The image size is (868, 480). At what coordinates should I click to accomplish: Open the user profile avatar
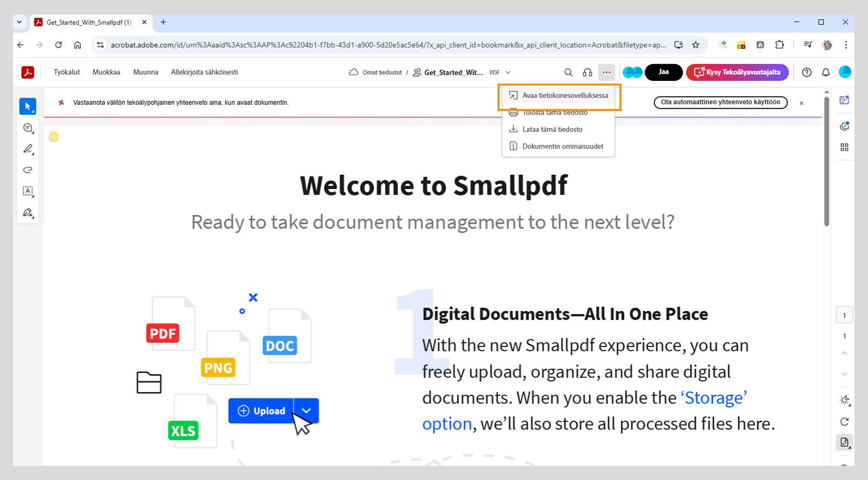tap(845, 72)
